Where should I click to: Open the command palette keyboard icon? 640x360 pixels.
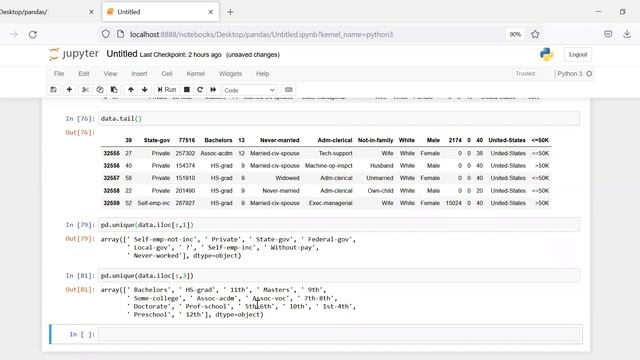click(x=289, y=90)
